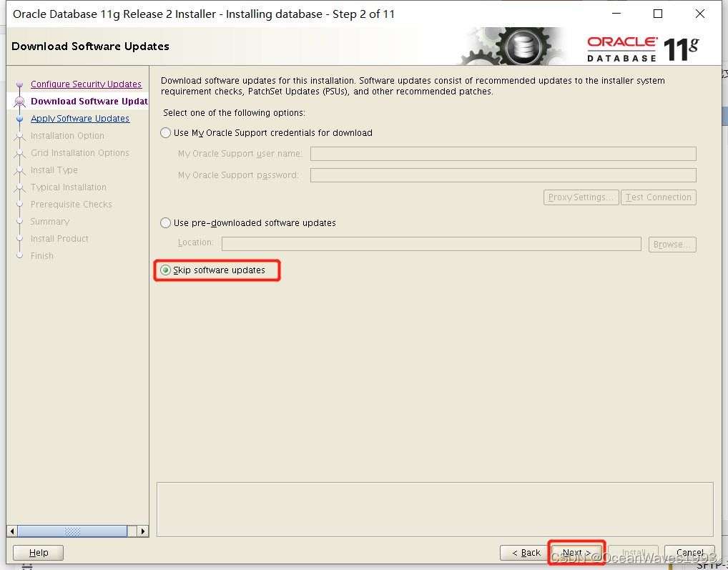Select Download Software Updates step in sidebar
Screen dimensions: 728x570
[x=89, y=101]
